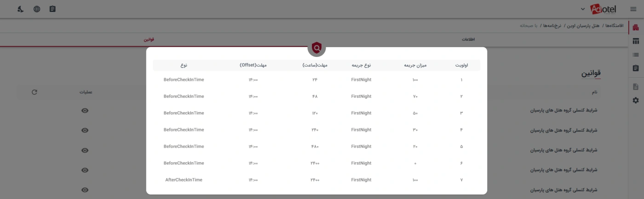
Task: Click priority cell ۵ in the dialog
Action: click(x=461, y=147)
